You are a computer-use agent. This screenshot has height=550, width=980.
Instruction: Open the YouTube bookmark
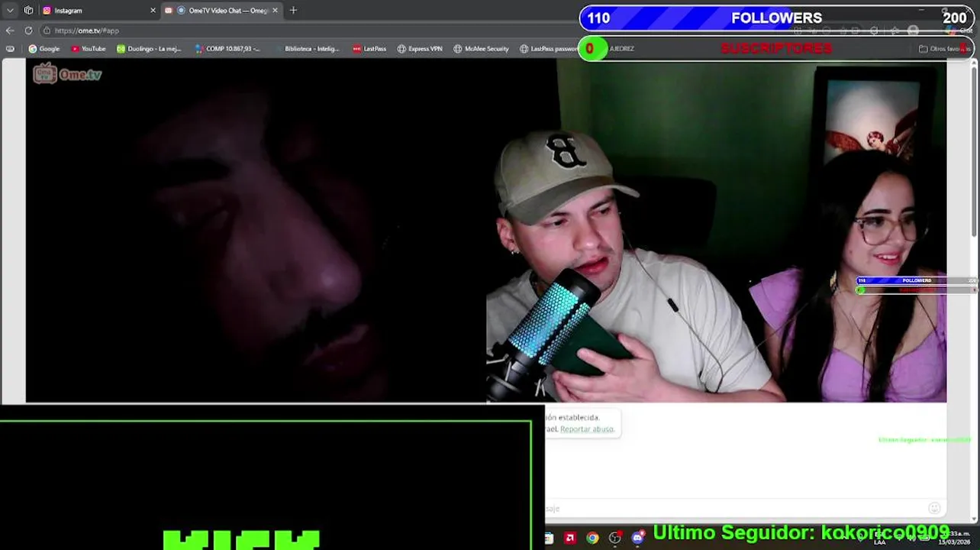pyautogui.click(x=89, y=49)
